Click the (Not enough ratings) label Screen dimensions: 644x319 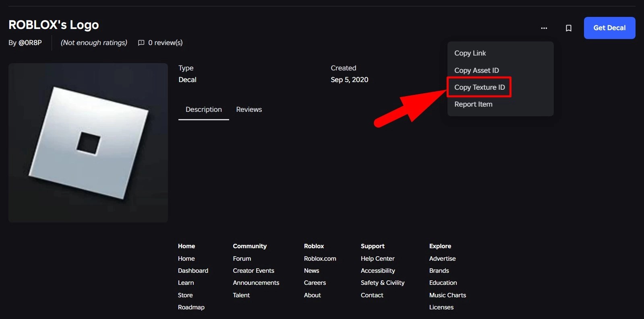click(94, 43)
